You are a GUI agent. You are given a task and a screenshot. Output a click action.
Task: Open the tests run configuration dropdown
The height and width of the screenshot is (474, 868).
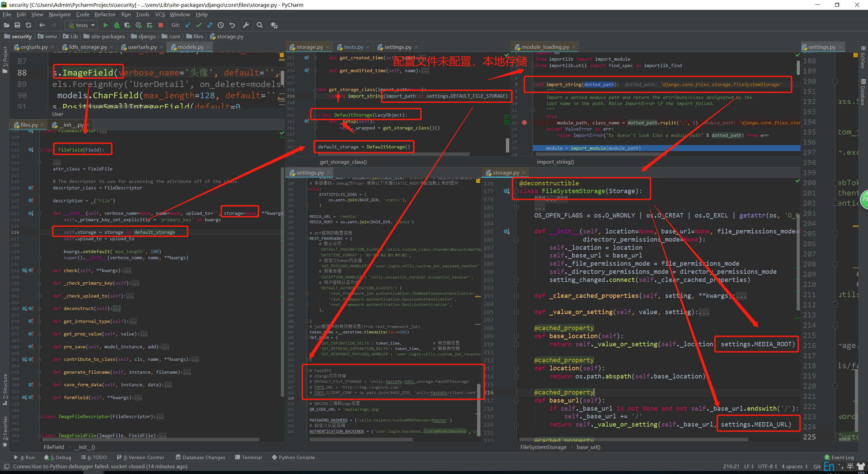coord(81,25)
